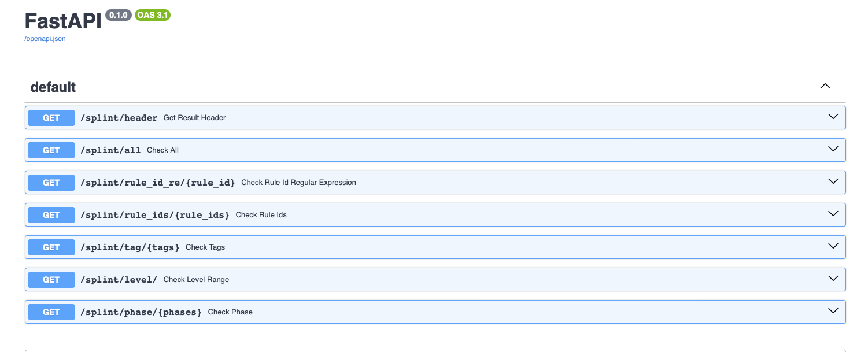Click the Check Rule Ids description
The height and width of the screenshot is (352, 868).
[x=261, y=215]
